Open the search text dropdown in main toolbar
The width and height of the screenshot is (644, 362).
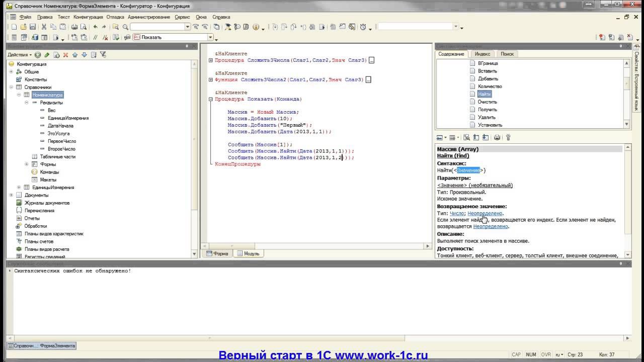[188, 27]
